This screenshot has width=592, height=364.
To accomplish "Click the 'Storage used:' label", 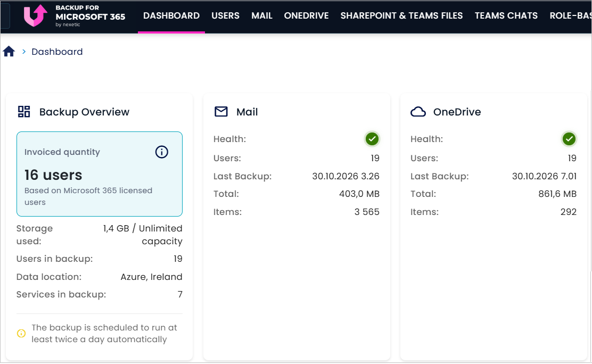I will point(35,235).
